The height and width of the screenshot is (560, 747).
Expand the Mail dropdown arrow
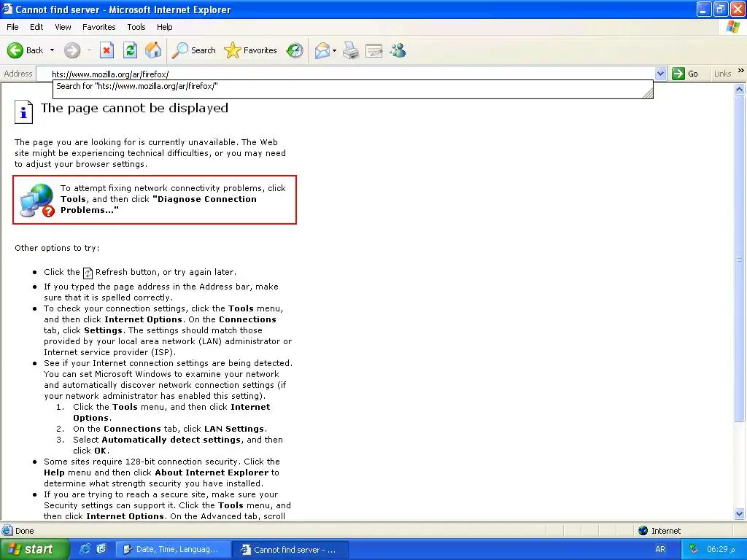tap(334, 50)
